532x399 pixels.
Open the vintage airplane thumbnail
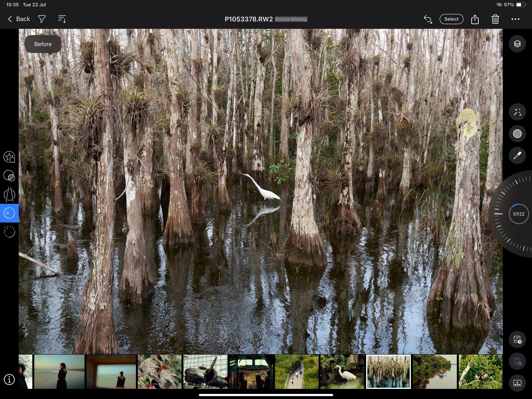point(205,372)
